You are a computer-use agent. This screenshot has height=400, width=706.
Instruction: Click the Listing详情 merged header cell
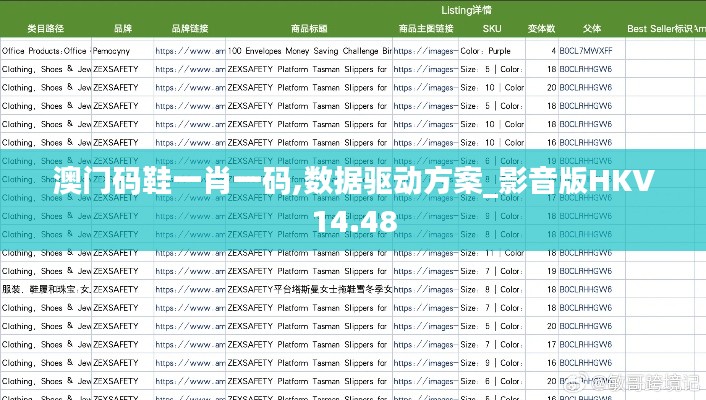pyautogui.click(x=466, y=10)
